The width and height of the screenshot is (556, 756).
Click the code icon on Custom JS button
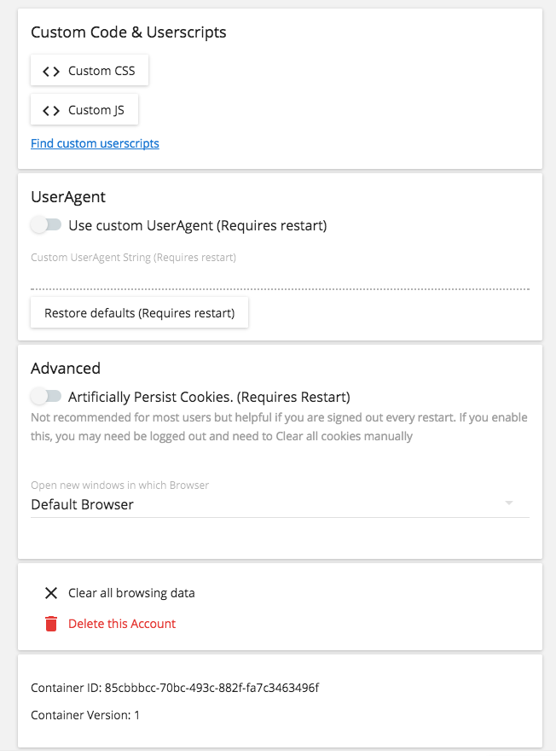click(x=50, y=109)
